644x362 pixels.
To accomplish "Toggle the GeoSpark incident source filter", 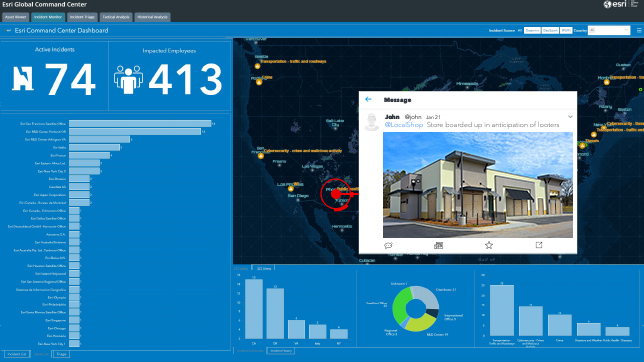I will coord(550,30).
